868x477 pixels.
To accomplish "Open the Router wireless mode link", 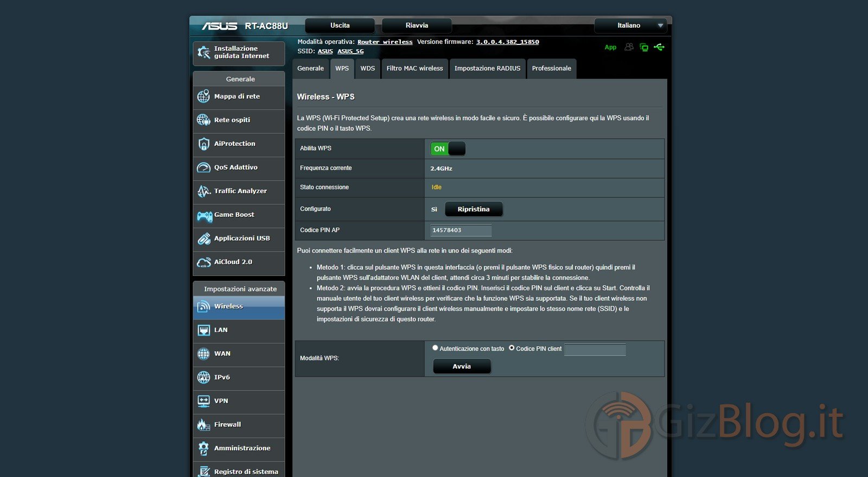I will [385, 42].
